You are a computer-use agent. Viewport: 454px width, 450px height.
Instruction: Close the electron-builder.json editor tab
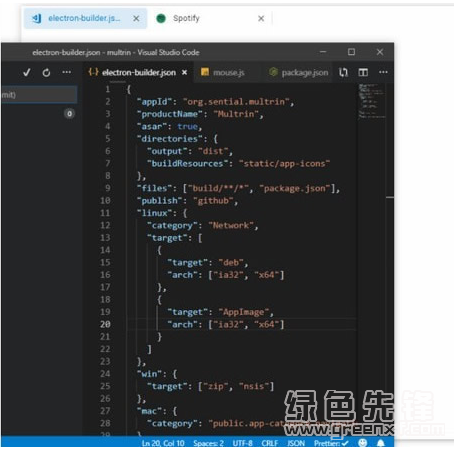tap(184, 72)
